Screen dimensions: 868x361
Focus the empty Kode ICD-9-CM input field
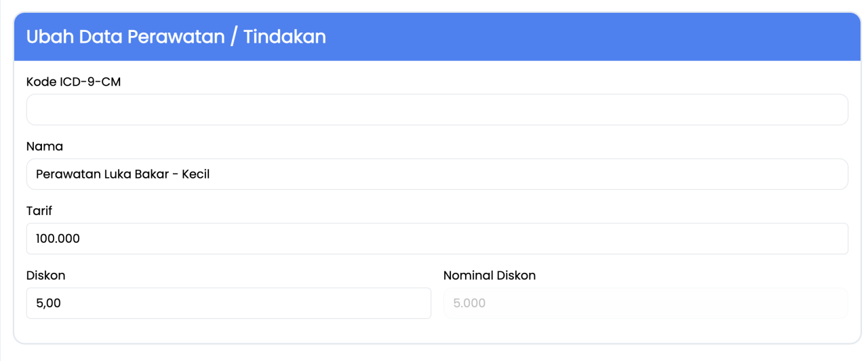[437, 109]
